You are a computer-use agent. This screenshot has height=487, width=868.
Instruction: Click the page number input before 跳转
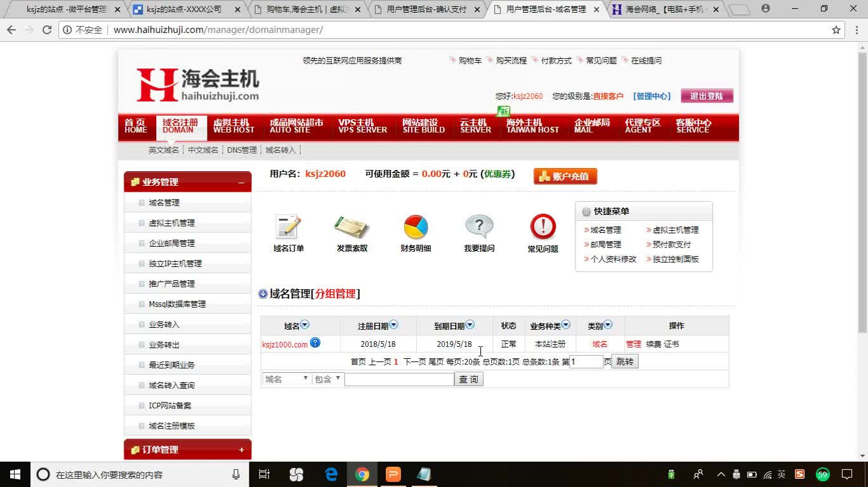586,361
